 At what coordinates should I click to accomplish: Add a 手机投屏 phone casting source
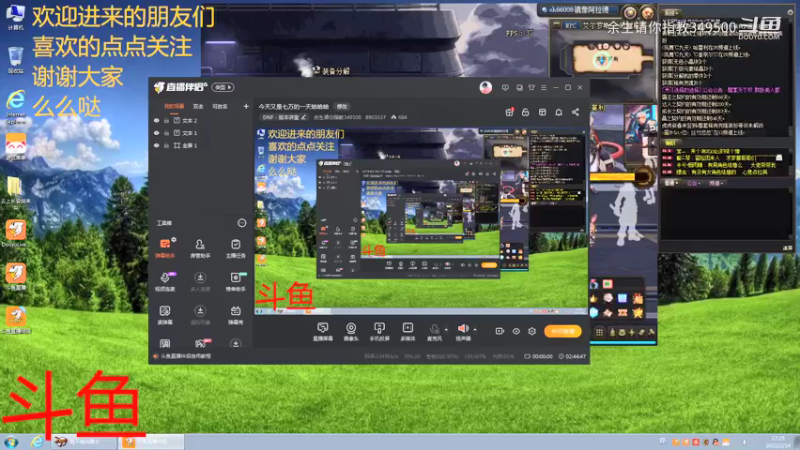(379, 331)
